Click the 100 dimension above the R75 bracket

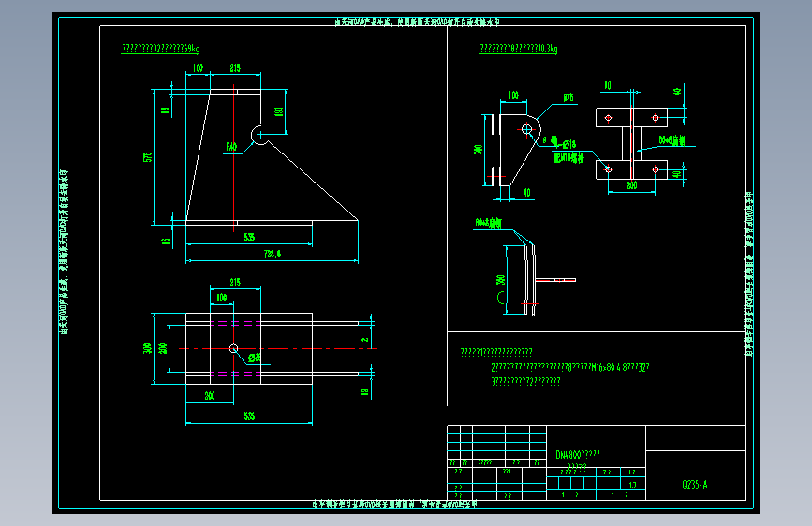(x=513, y=95)
